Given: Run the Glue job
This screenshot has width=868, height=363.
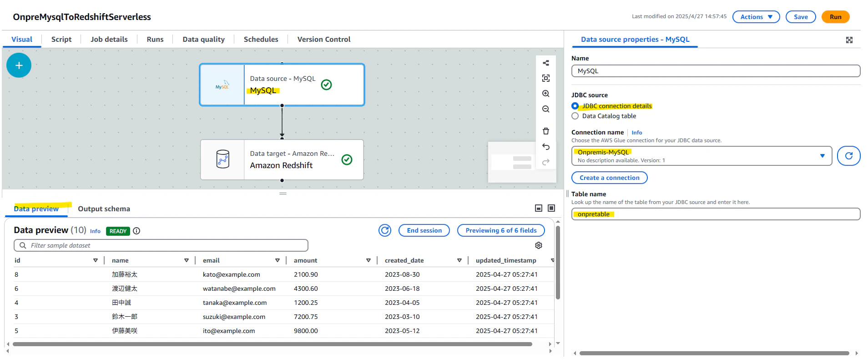Looking at the screenshot, I should [835, 17].
